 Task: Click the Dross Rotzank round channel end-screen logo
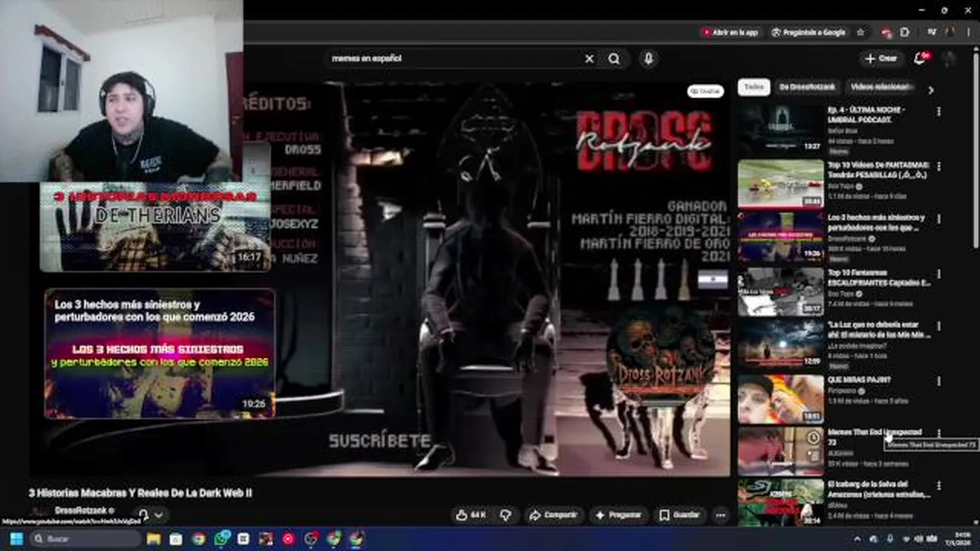click(660, 354)
